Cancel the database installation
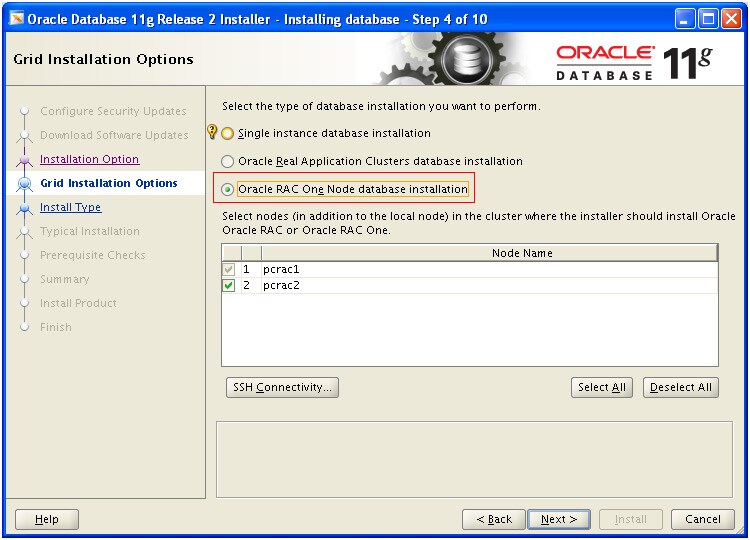The image size is (750, 540). tap(703, 519)
